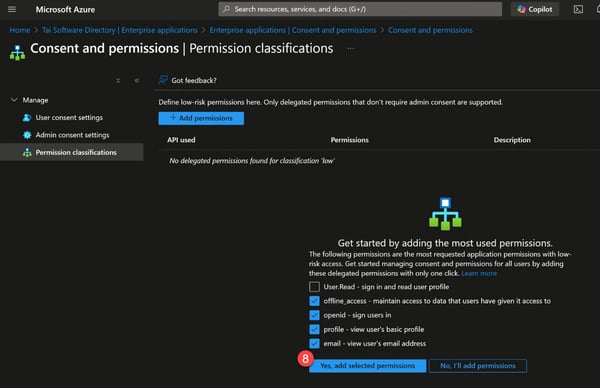Collapse the Manage section chevron

14,100
